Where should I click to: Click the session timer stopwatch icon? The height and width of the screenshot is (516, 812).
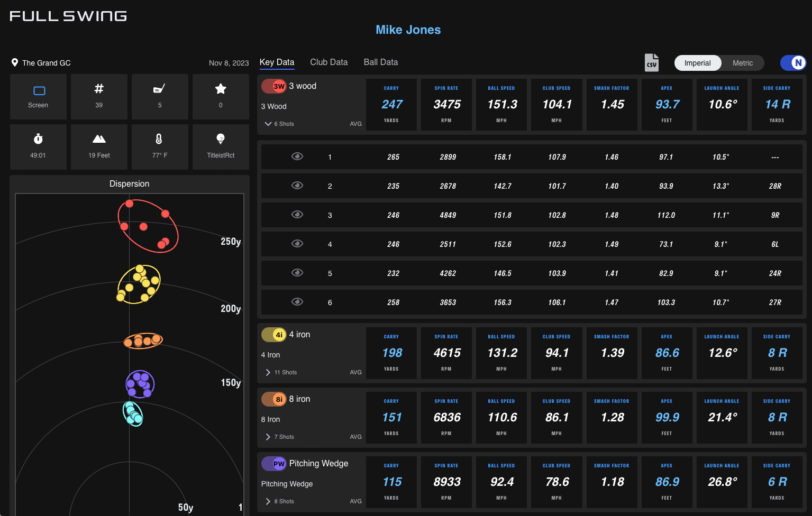tap(38, 146)
